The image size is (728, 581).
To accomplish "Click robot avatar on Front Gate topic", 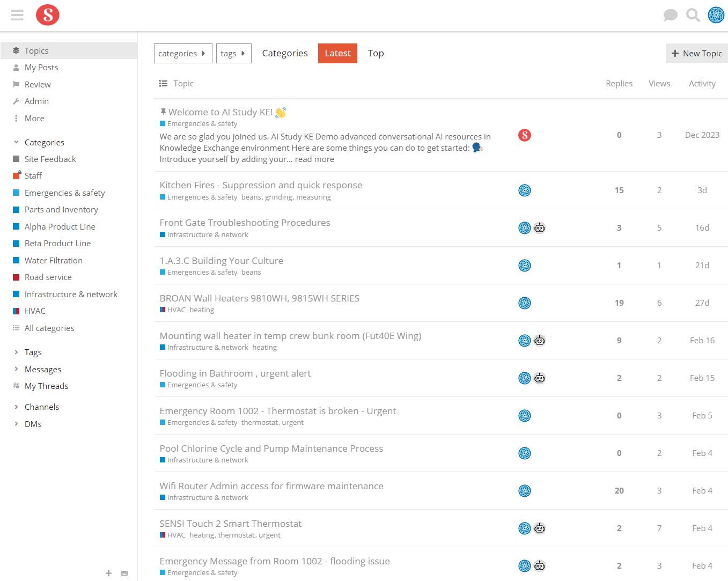I will 540,228.
